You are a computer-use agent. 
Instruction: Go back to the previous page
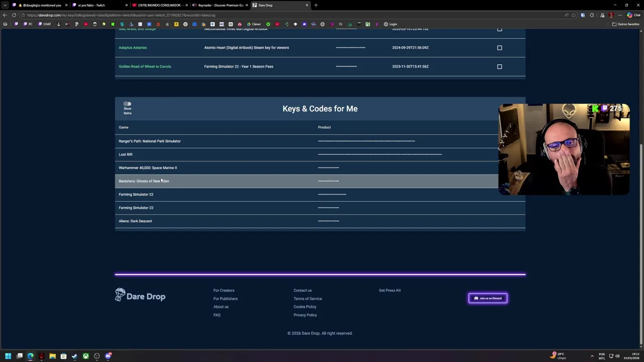pos(5,15)
